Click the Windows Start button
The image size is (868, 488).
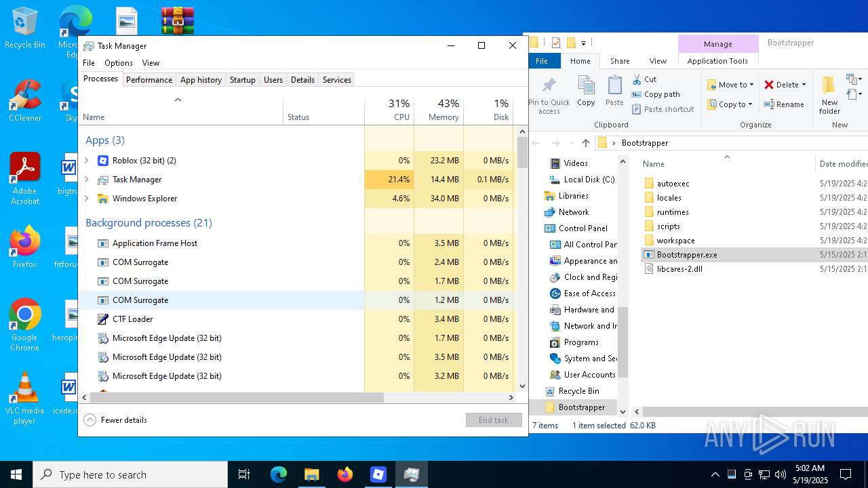coord(16,474)
